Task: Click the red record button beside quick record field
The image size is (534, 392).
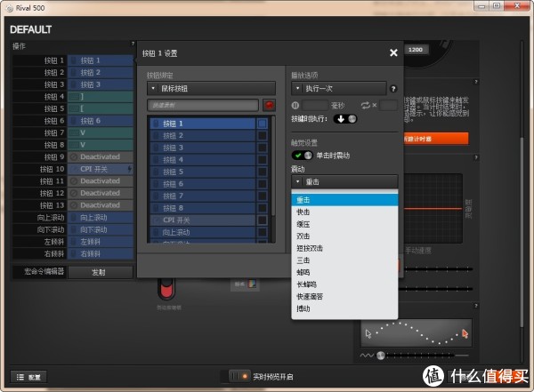Action: click(269, 105)
